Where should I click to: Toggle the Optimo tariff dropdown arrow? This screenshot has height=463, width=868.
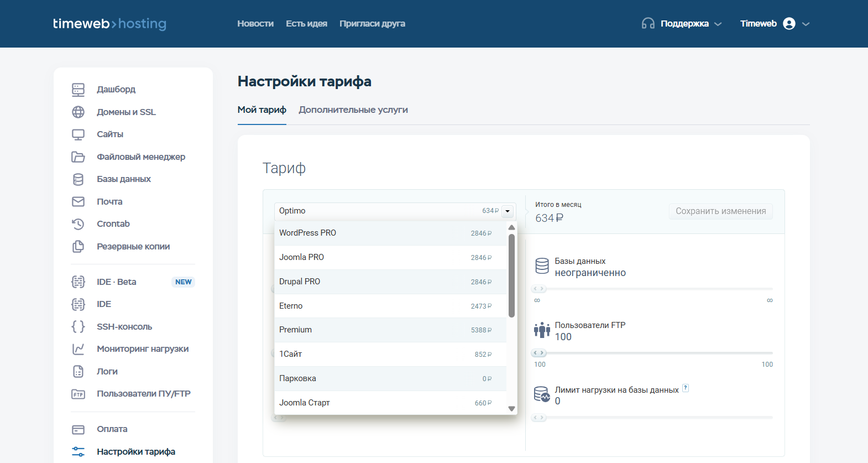point(508,211)
